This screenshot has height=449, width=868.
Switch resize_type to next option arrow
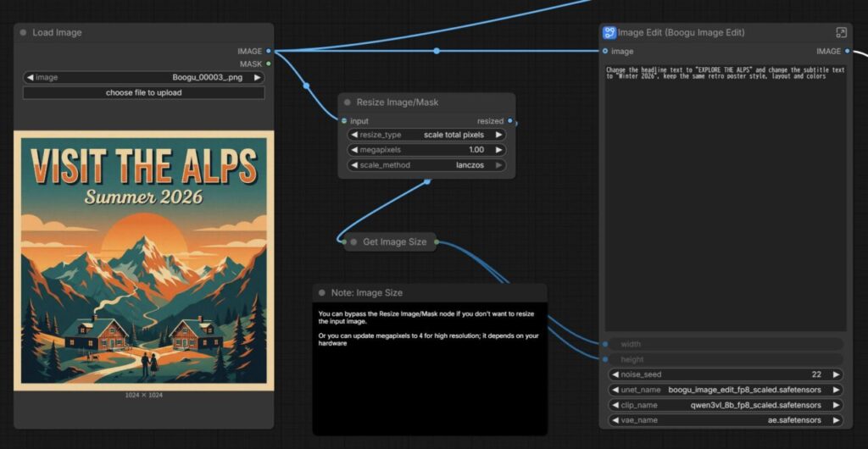pos(498,135)
